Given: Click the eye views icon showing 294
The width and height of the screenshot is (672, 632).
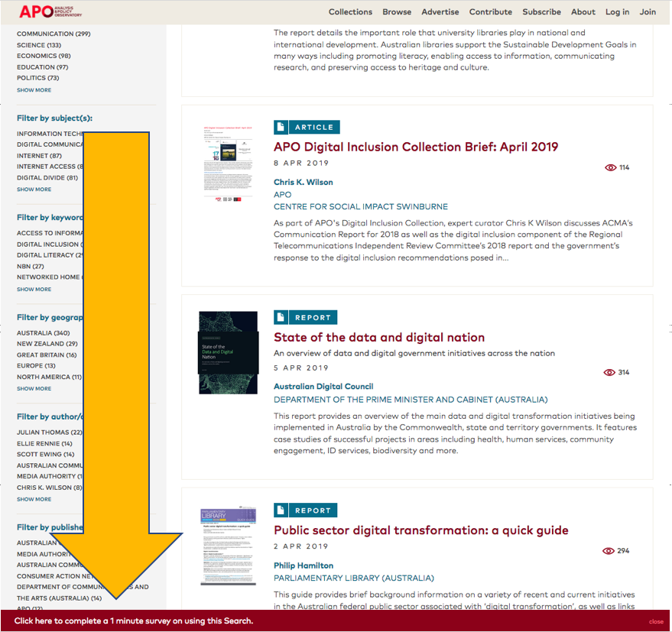Looking at the screenshot, I should pos(610,550).
